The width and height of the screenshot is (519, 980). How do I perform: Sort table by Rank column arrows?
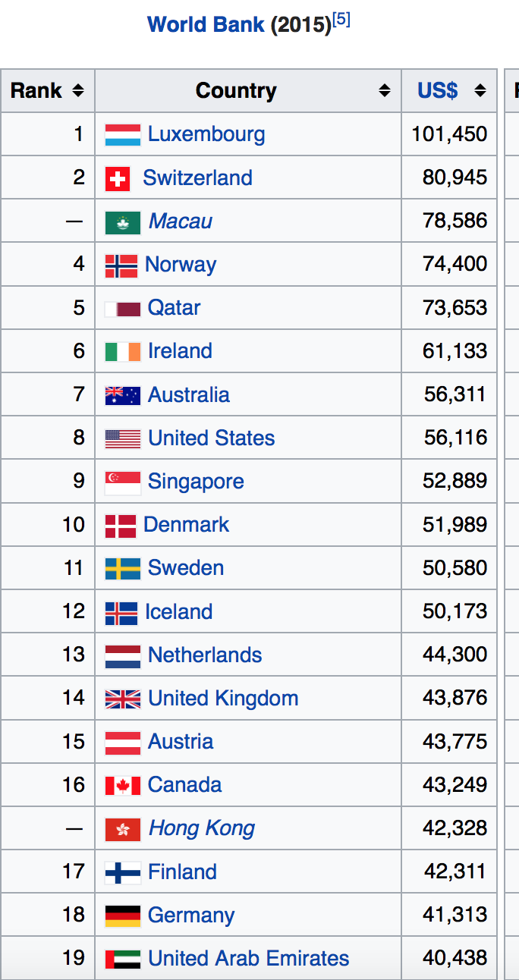[77, 91]
